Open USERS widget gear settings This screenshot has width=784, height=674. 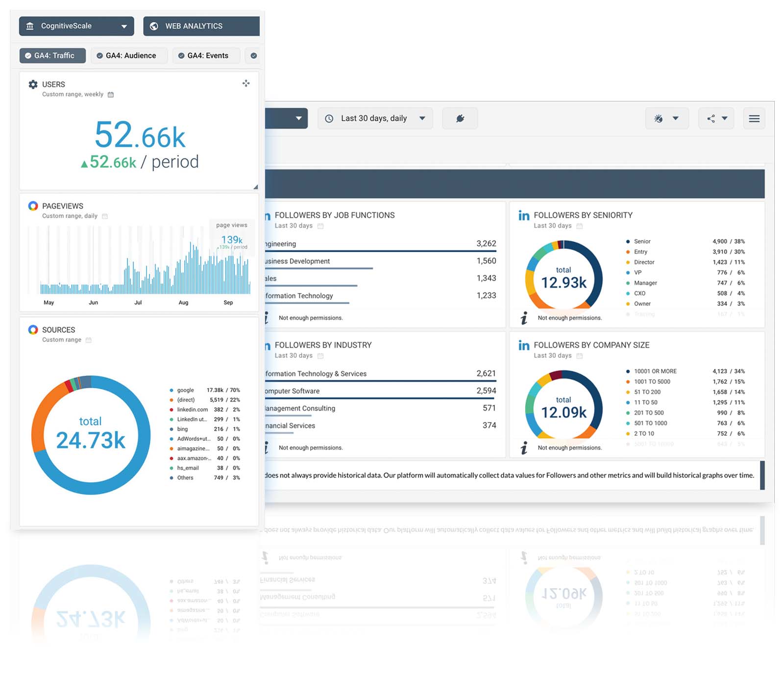point(33,84)
